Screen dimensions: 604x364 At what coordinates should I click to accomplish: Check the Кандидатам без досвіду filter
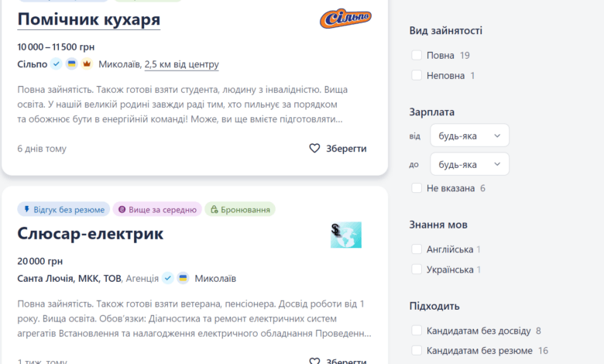pyautogui.click(x=417, y=331)
